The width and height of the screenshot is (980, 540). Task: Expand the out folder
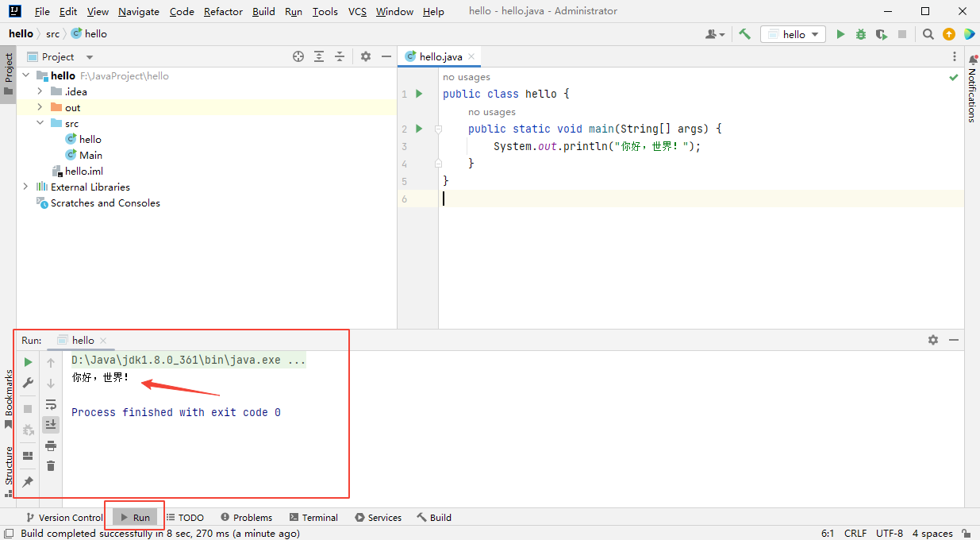(x=40, y=107)
